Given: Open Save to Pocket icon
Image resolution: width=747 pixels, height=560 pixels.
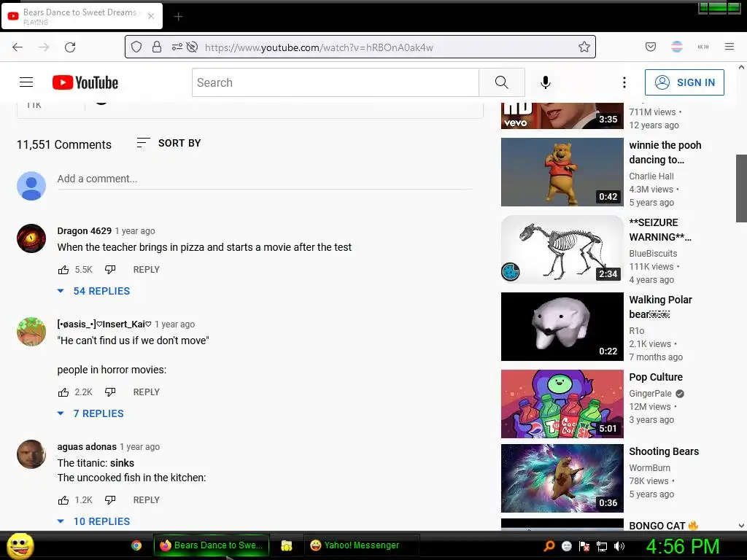Looking at the screenshot, I should click(650, 47).
